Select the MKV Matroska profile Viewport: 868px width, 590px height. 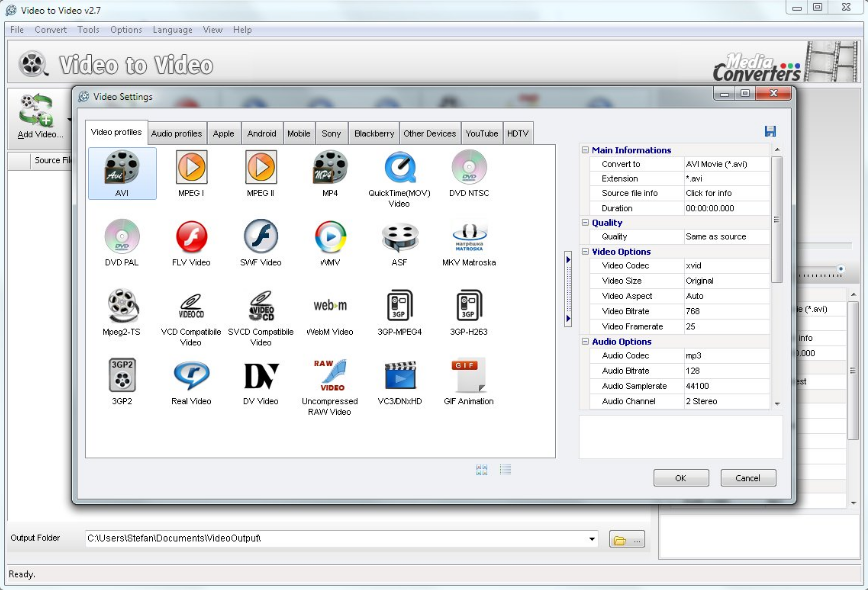469,237
